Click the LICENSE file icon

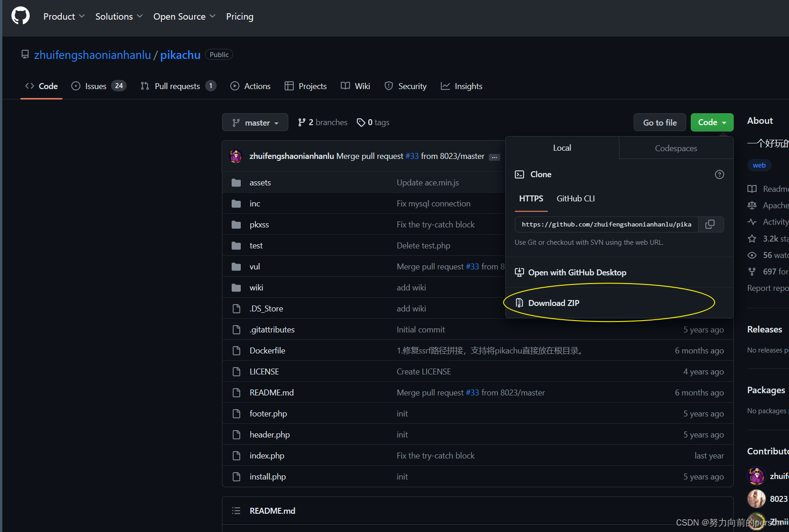point(236,372)
